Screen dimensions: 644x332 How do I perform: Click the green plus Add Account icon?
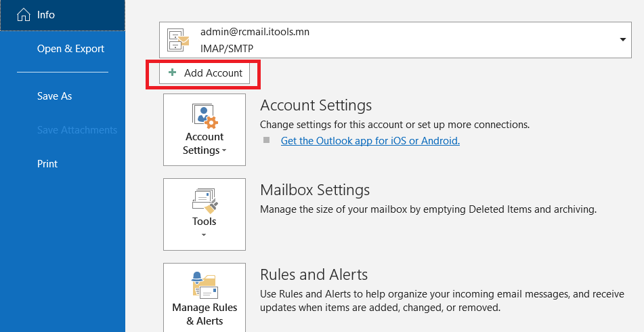click(173, 72)
